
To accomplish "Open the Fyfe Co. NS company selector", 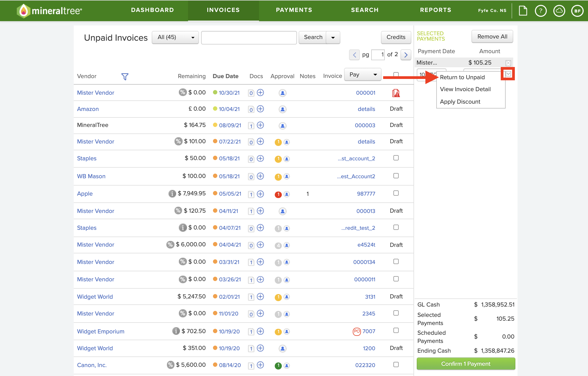I will 492,11.
